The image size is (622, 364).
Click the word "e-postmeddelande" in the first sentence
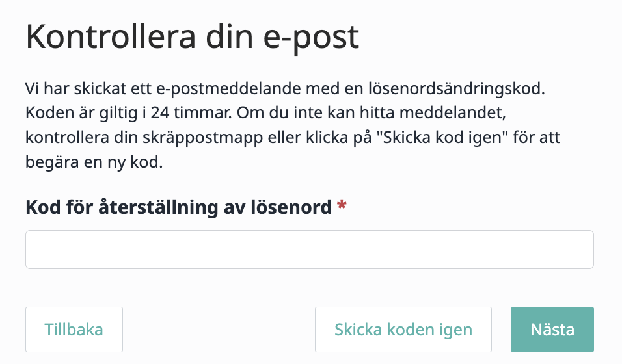point(228,89)
